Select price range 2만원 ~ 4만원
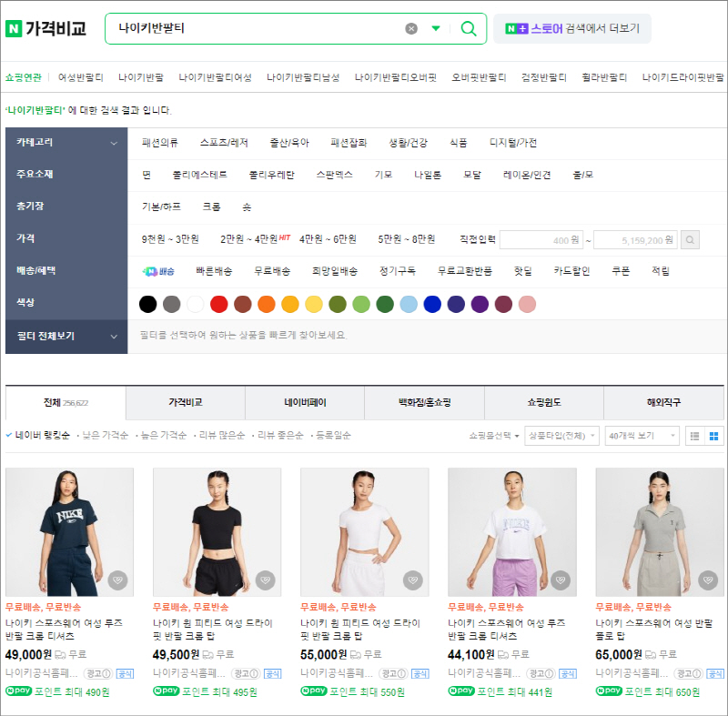 click(248, 239)
